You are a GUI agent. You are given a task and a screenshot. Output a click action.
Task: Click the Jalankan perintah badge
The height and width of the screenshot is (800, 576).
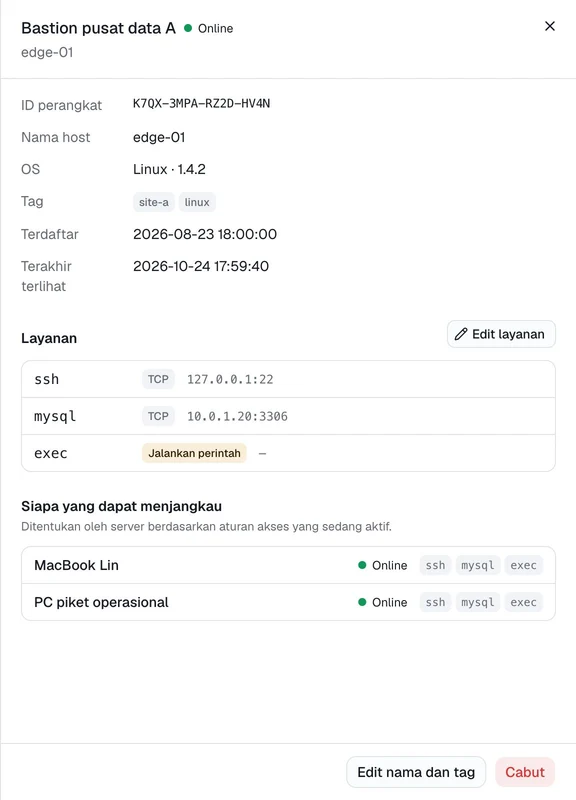[x=194, y=453]
